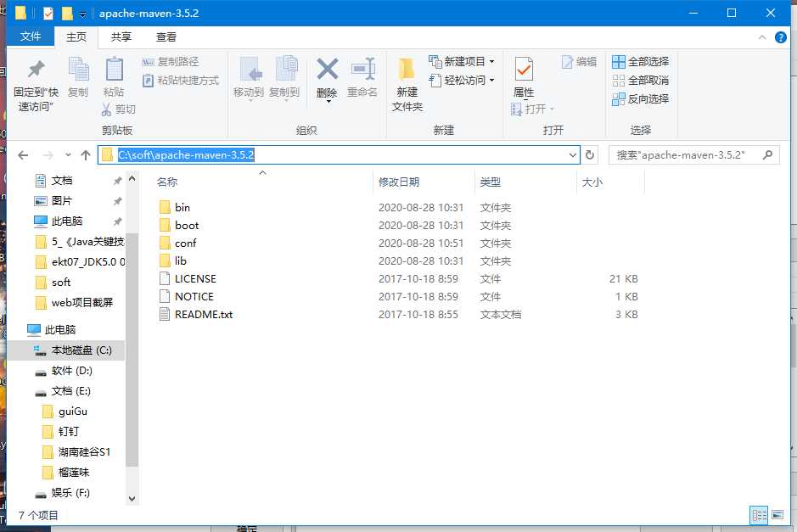The image size is (797, 532).
Task: Switch to Details view icon in status bar
Action: (x=760, y=515)
